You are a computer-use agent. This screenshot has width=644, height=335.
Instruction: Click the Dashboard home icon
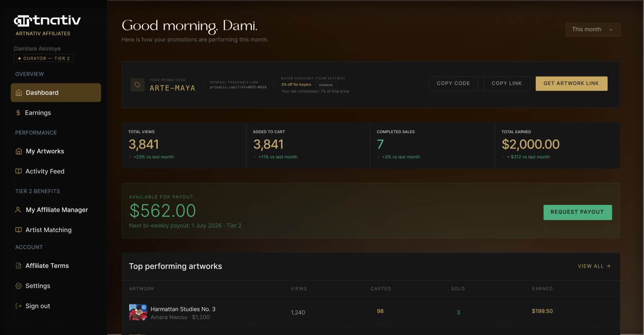pyautogui.click(x=19, y=93)
